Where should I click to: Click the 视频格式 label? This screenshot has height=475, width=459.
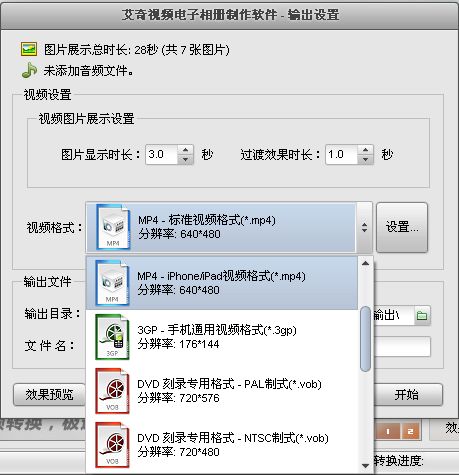pyautogui.click(x=55, y=228)
